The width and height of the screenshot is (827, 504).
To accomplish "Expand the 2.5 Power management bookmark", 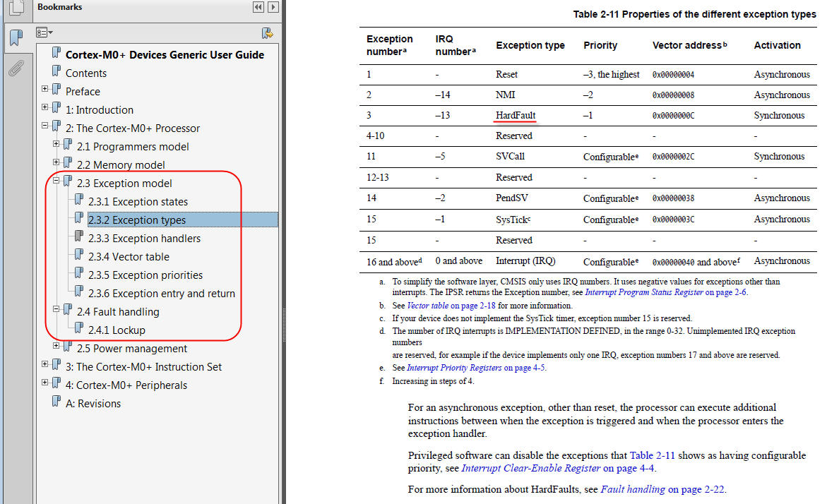I will [x=56, y=345].
